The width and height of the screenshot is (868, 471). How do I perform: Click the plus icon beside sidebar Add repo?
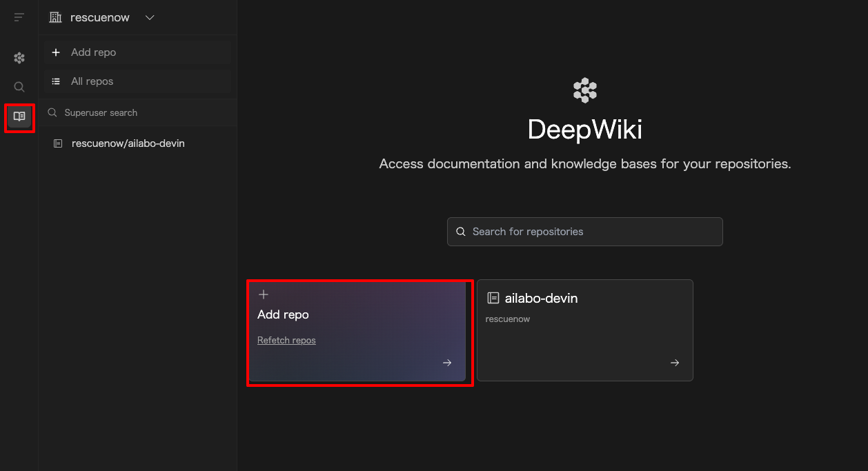coord(56,52)
